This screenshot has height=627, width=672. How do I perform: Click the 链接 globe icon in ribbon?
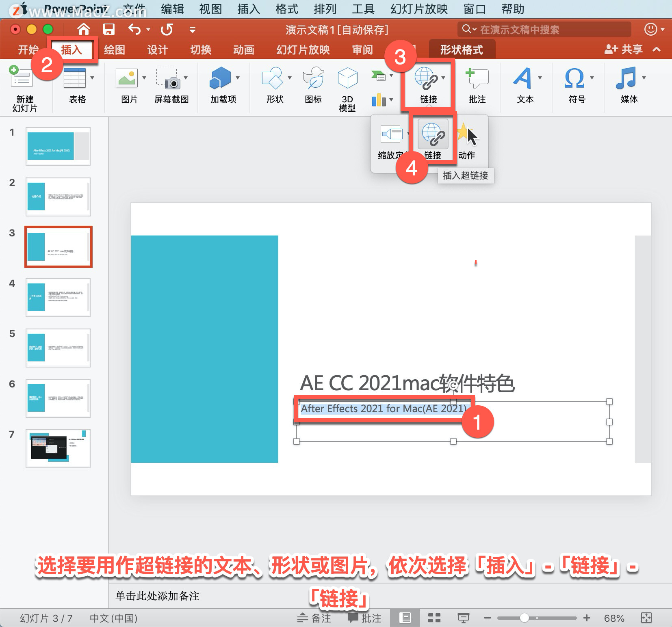(x=426, y=78)
